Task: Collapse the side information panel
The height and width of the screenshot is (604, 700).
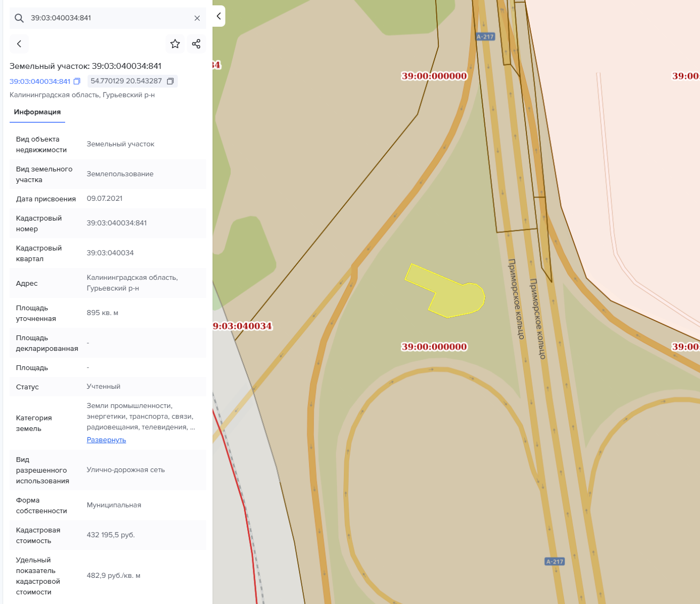Action: click(218, 16)
